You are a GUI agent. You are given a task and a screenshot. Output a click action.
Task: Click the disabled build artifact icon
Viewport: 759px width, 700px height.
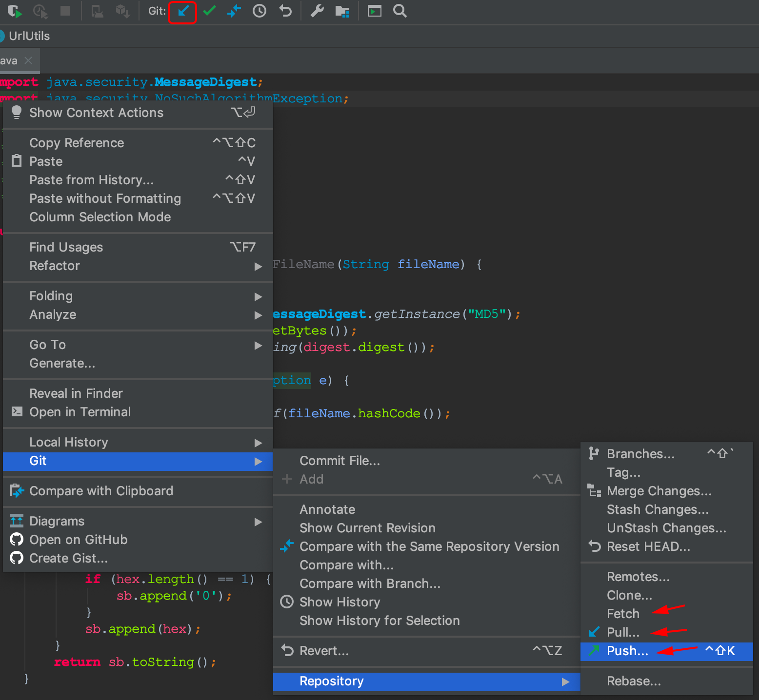[x=98, y=11]
